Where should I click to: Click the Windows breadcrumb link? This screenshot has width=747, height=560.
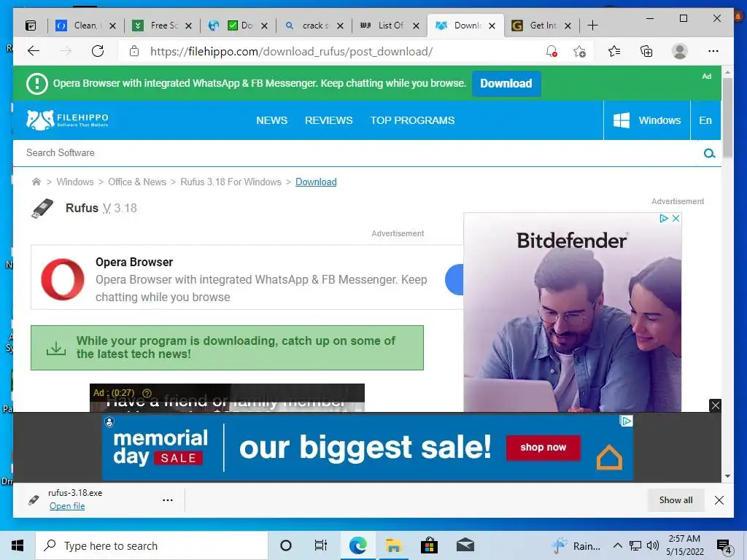pyautogui.click(x=75, y=182)
